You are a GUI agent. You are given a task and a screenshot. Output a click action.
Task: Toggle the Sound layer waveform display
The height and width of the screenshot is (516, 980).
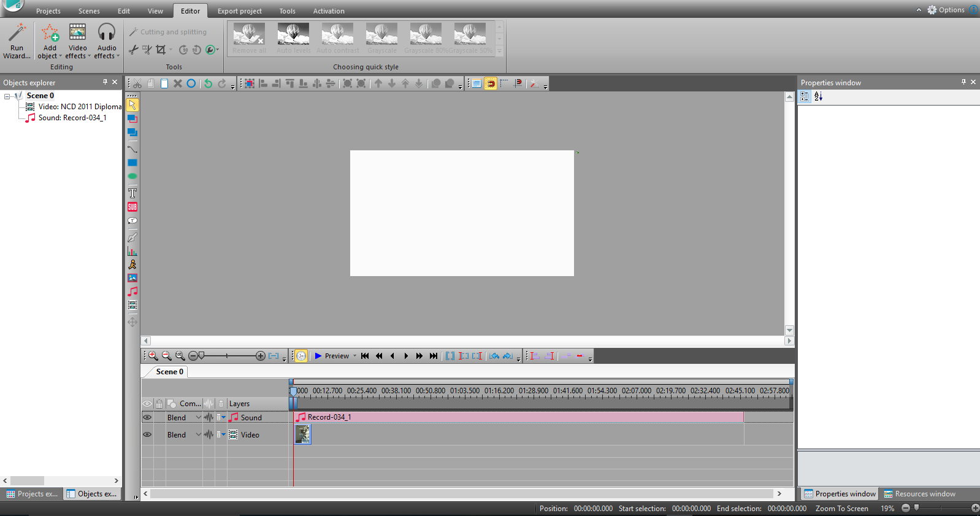coord(209,417)
